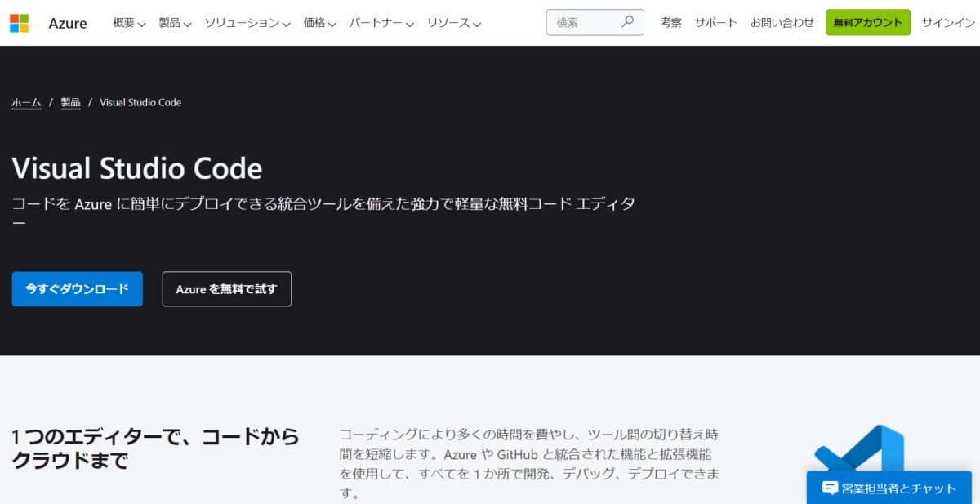Screen dimensions: 980x504
Task: Expand the リソース menu
Action: point(454,23)
